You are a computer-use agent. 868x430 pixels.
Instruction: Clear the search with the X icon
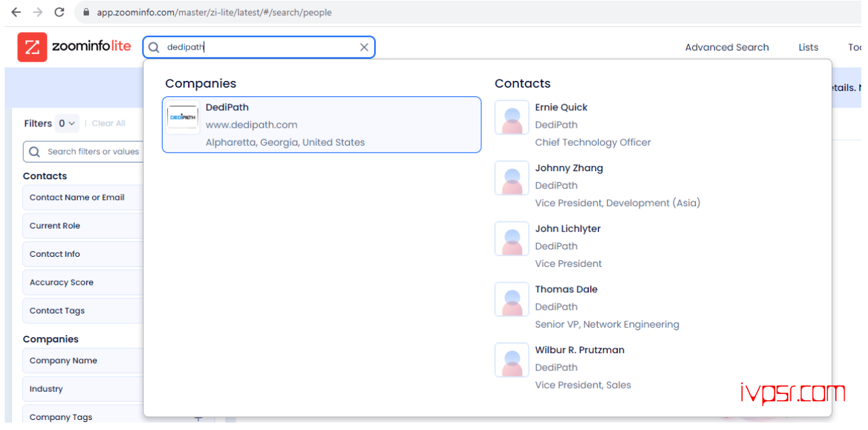364,47
